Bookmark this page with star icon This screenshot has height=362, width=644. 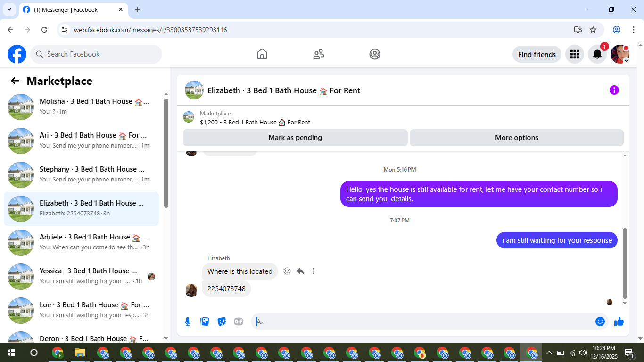tap(593, 30)
